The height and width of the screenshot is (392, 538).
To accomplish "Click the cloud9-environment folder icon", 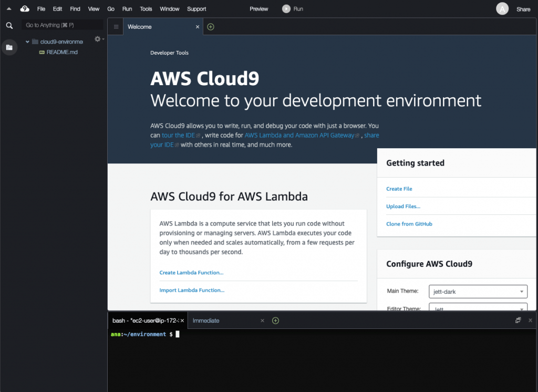I will point(35,42).
